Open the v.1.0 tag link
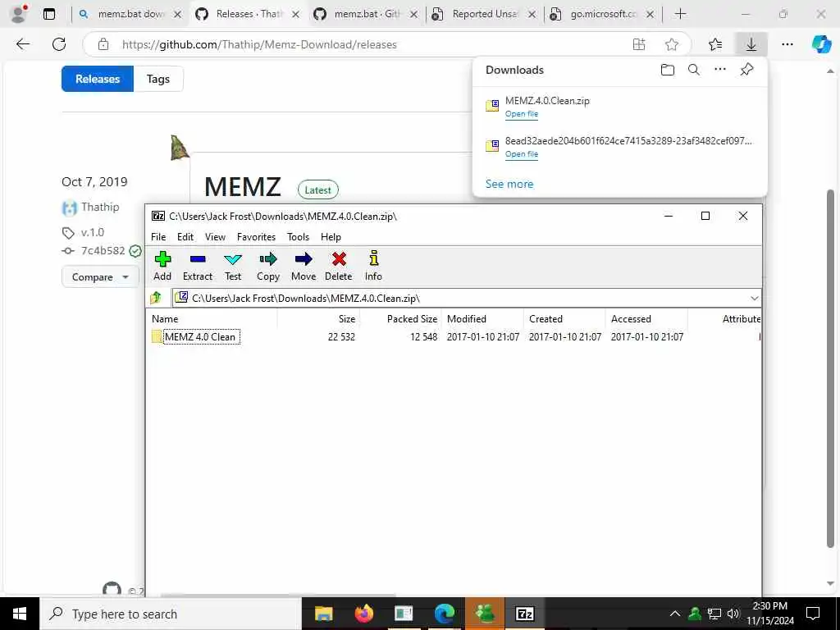Viewport: 840px width, 630px height. 93,232
